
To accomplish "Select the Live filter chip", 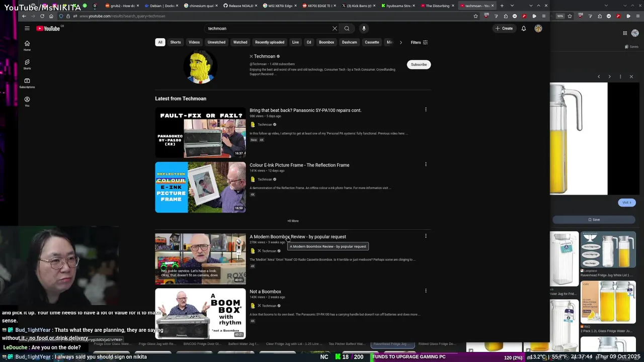I will (295, 42).
